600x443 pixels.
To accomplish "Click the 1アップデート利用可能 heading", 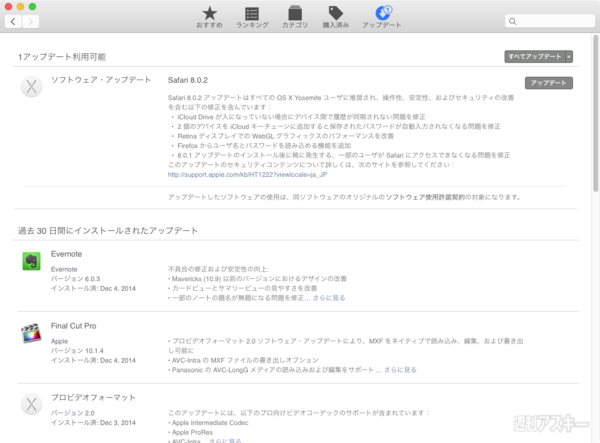I will tap(62, 57).
